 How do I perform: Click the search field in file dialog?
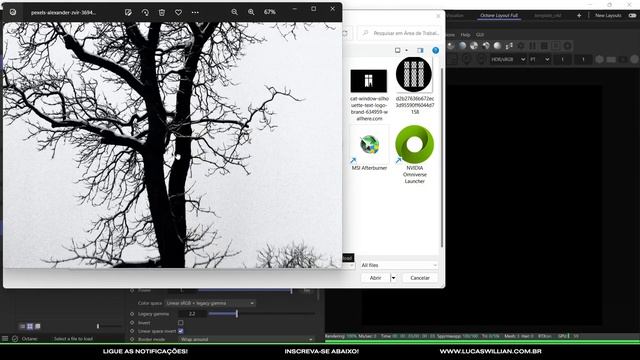pos(400,33)
